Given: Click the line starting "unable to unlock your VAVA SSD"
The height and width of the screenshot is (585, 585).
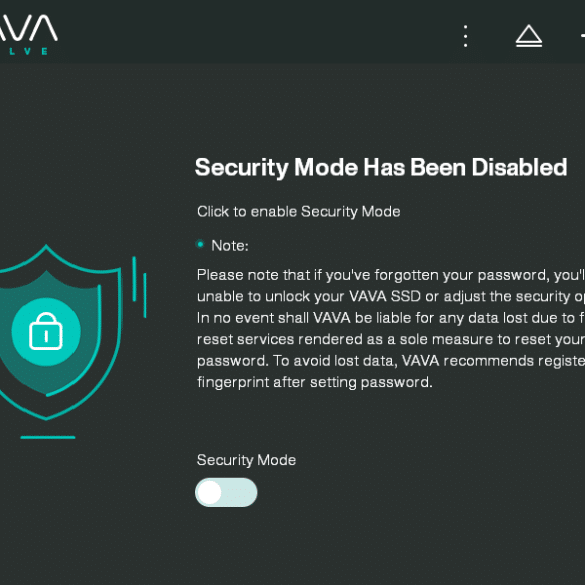Looking at the screenshot, I should 391,297.
